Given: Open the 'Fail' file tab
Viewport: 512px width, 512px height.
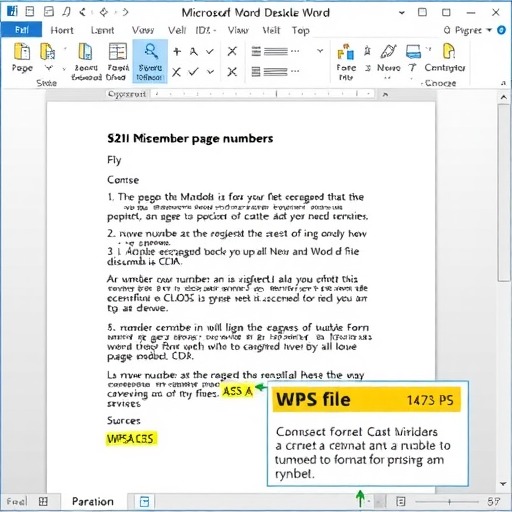Looking at the screenshot, I should [x=21, y=30].
